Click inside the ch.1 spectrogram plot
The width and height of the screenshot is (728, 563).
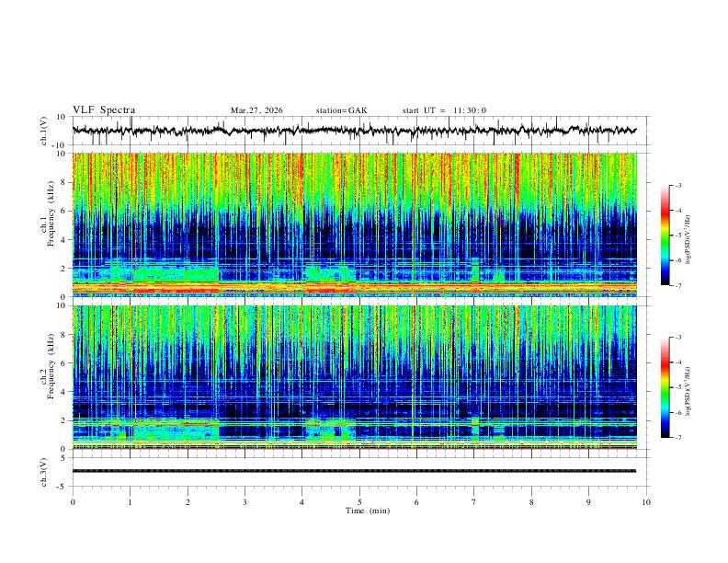(355, 224)
